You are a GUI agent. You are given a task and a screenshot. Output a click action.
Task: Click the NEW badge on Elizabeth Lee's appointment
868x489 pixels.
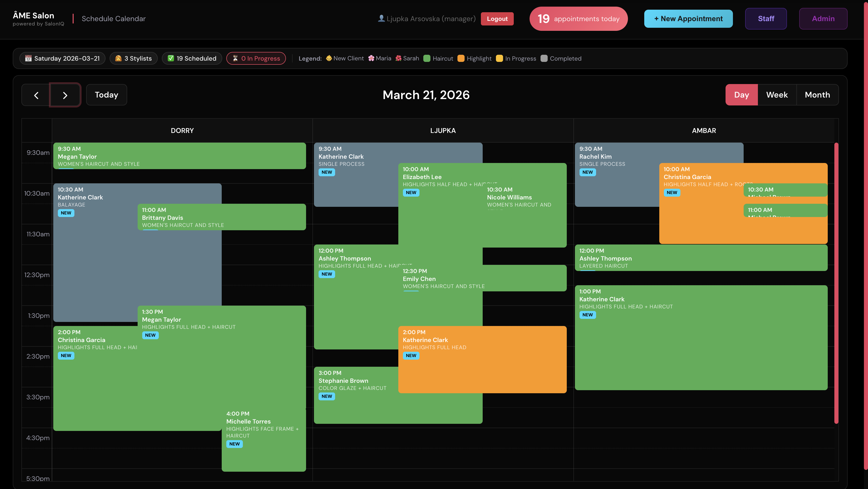click(411, 193)
